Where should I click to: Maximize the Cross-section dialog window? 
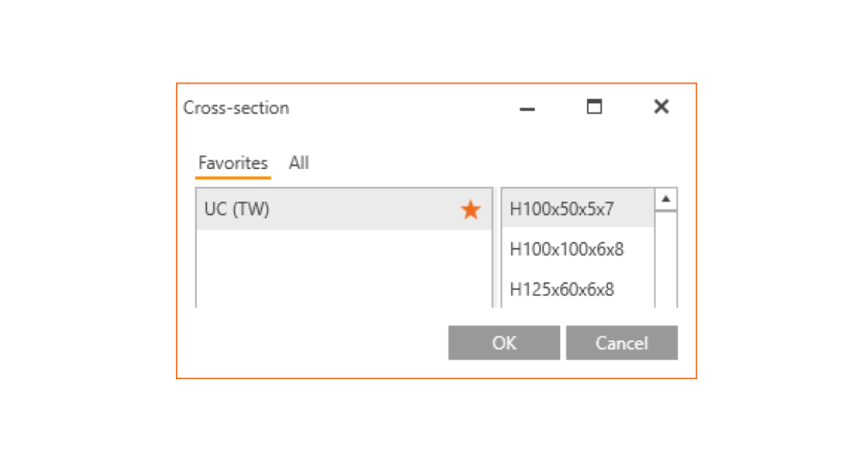[594, 107]
